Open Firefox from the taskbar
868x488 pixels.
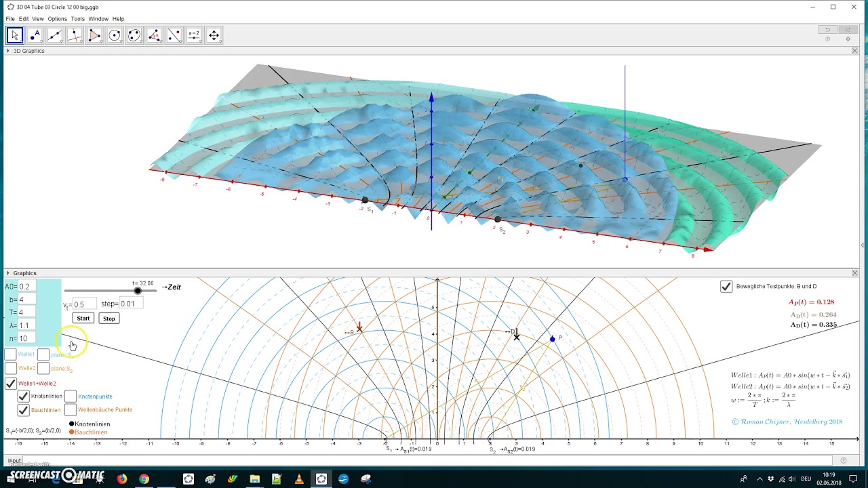click(x=122, y=479)
